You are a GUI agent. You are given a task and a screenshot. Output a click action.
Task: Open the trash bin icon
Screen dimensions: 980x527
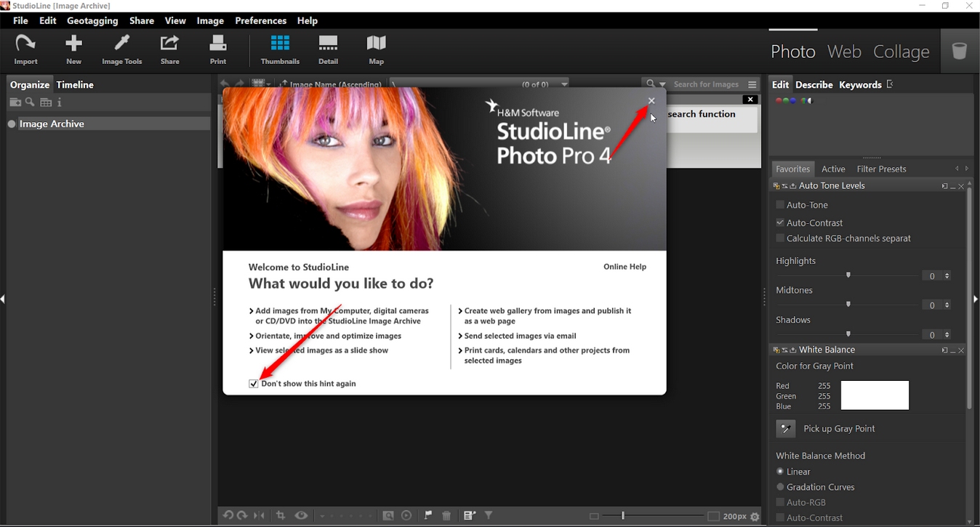click(x=960, y=51)
